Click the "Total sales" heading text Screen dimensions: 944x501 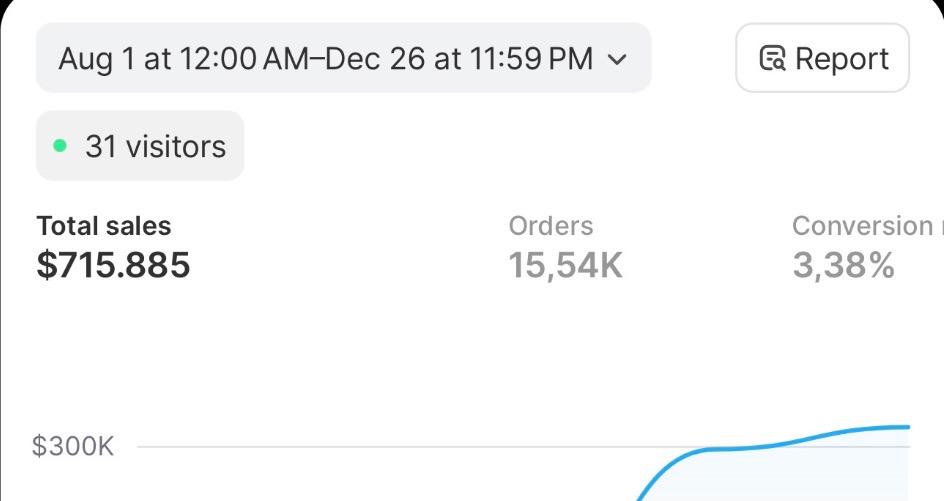pos(104,226)
